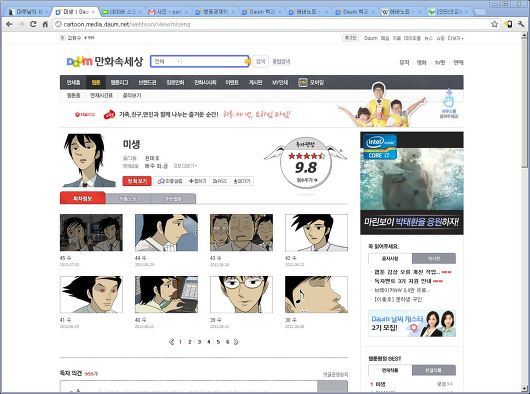This screenshot has width=530, height=394.
Task: Open the browser home page icon
Action: [45, 24]
